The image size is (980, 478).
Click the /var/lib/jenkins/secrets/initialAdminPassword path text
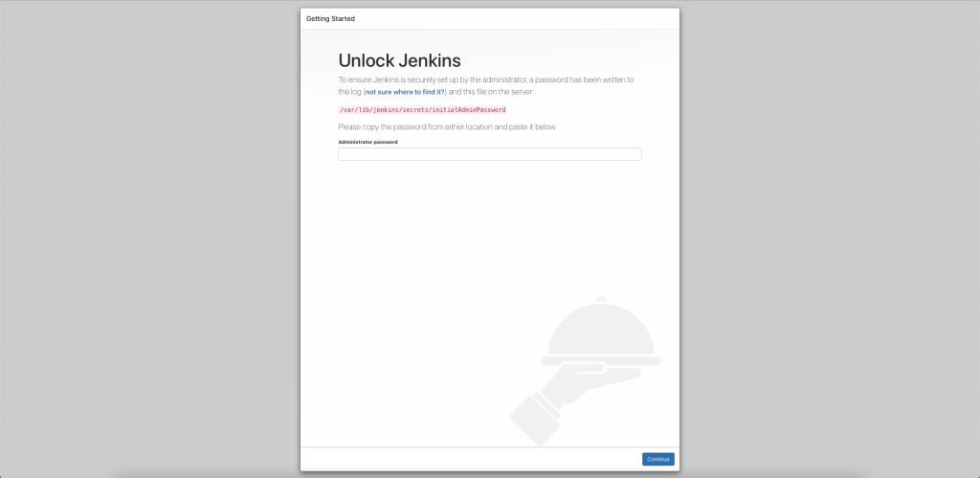pos(422,109)
